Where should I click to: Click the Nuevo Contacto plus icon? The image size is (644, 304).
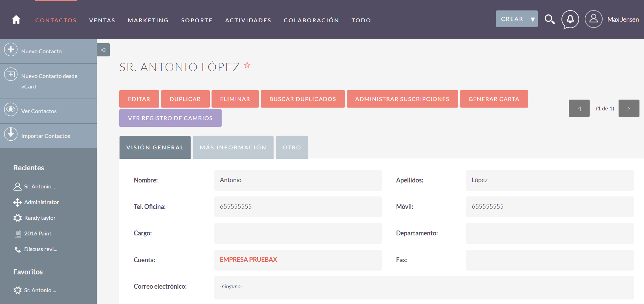(11, 49)
